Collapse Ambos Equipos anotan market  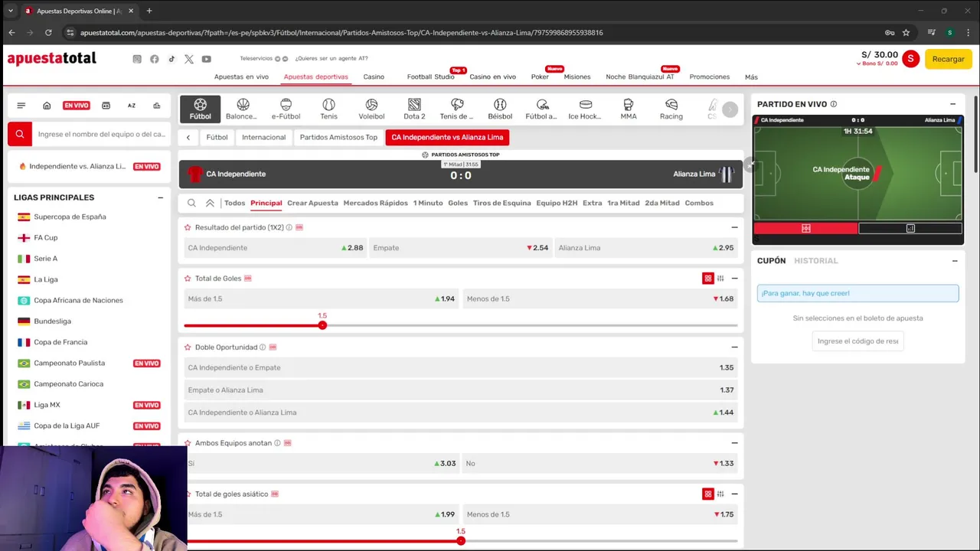tap(734, 442)
